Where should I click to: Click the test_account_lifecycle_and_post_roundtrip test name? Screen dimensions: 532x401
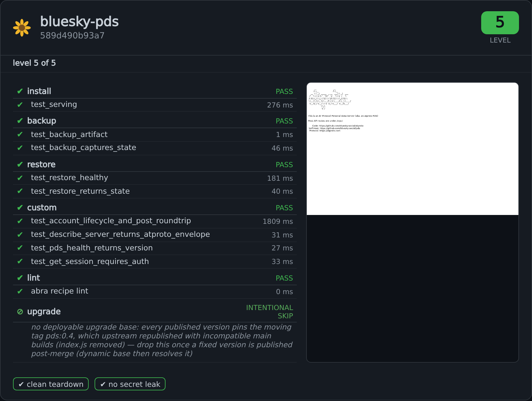(111, 221)
